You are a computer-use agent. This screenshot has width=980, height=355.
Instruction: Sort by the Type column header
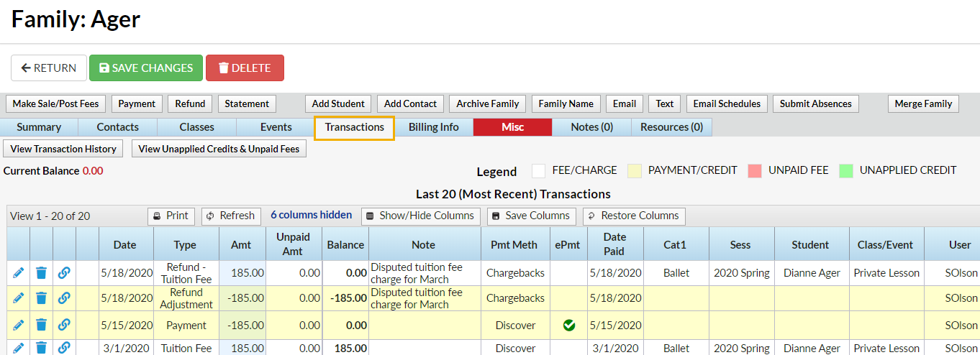pos(185,244)
